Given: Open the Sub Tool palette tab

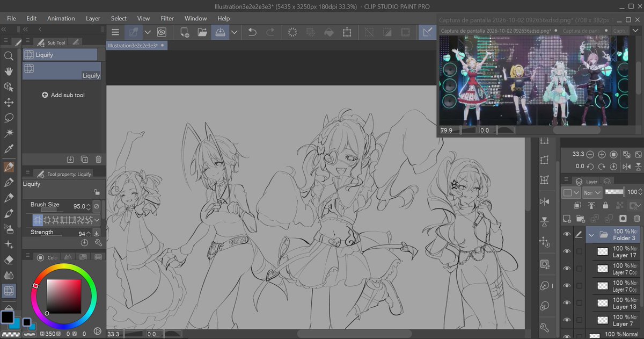Looking at the screenshot, I should [52, 42].
